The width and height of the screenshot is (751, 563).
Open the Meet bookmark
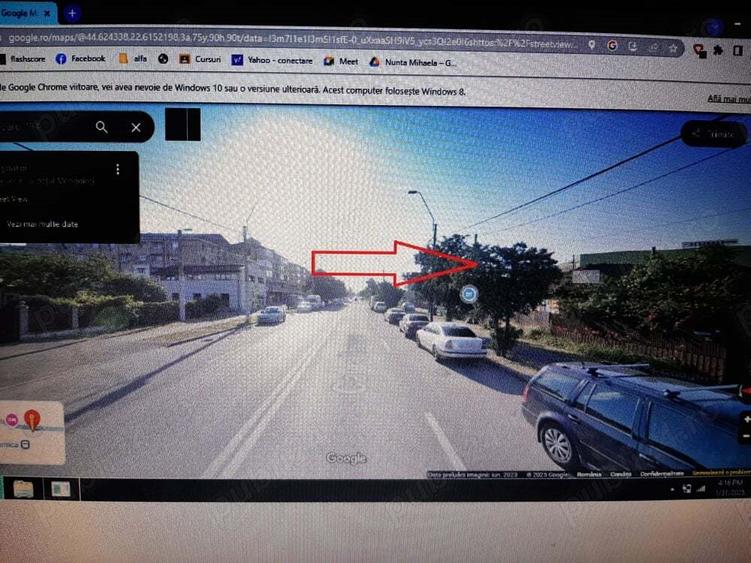pos(341,61)
